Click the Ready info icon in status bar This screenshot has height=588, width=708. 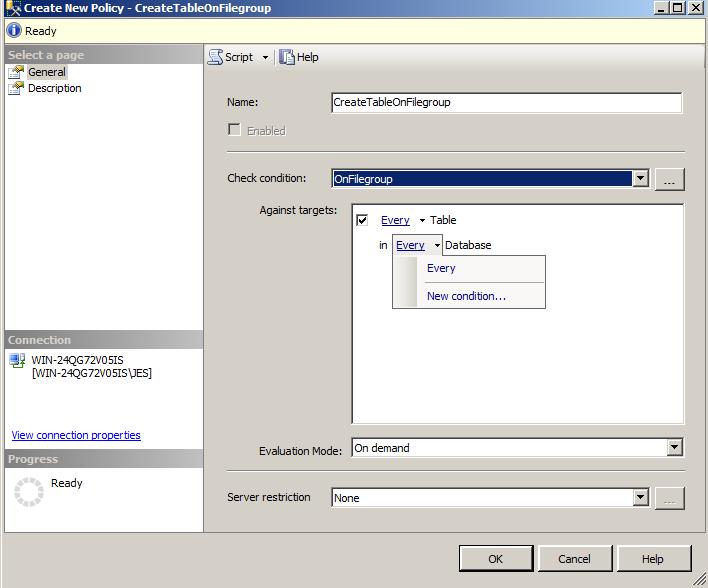tap(14, 31)
